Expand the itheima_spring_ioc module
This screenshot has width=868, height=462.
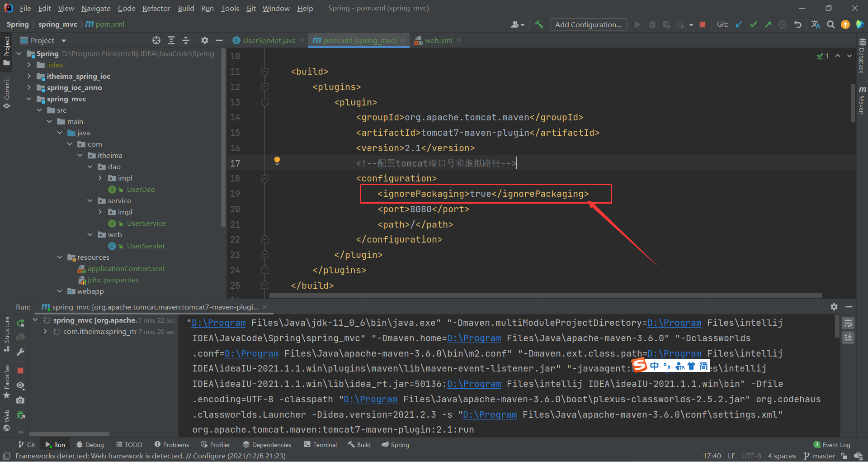29,76
